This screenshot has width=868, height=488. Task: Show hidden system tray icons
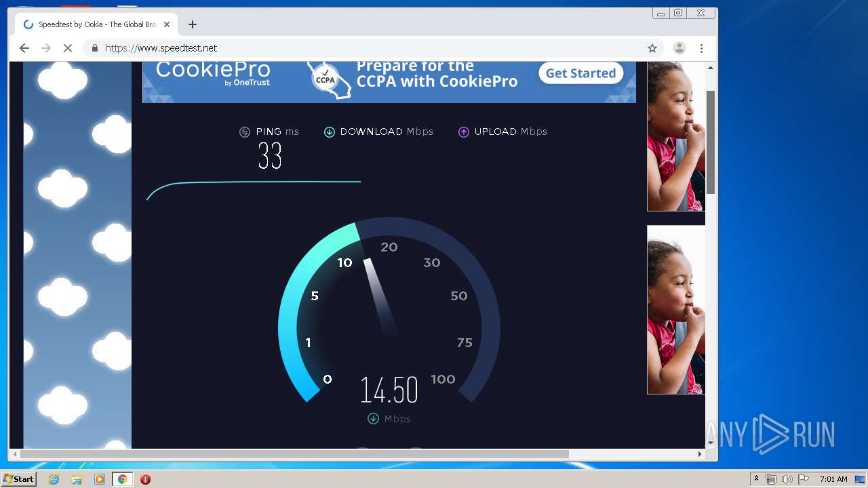756,479
